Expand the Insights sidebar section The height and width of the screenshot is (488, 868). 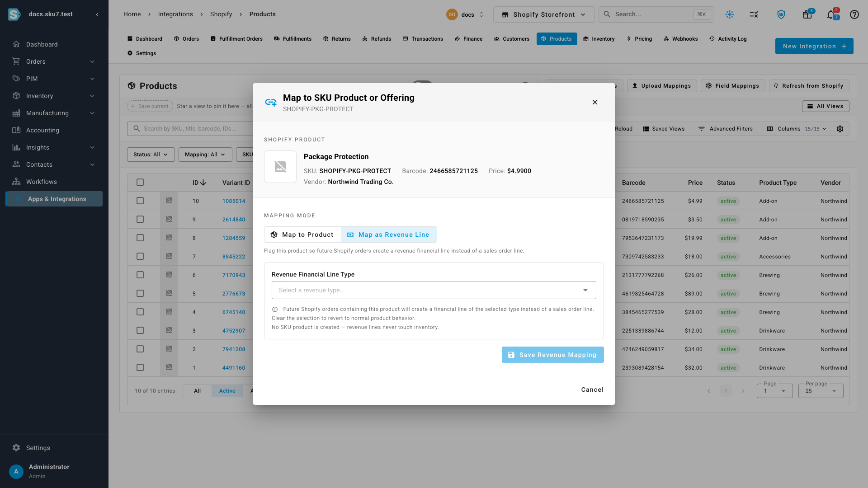(54, 147)
